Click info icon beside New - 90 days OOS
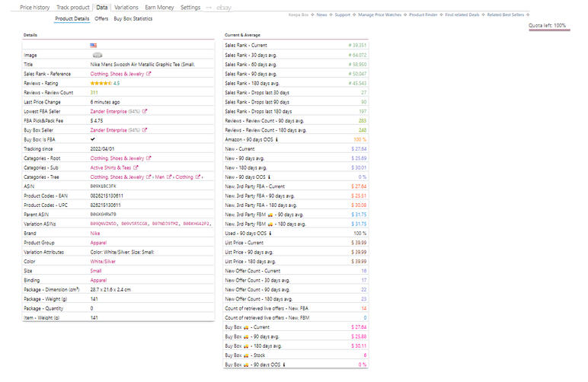The width and height of the screenshot is (588, 382). 268,177
